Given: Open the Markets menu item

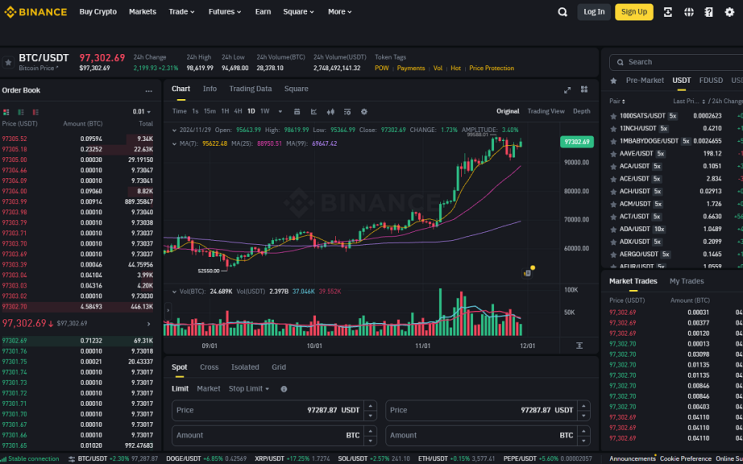Looking at the screenshot, I should coord(142,12).
